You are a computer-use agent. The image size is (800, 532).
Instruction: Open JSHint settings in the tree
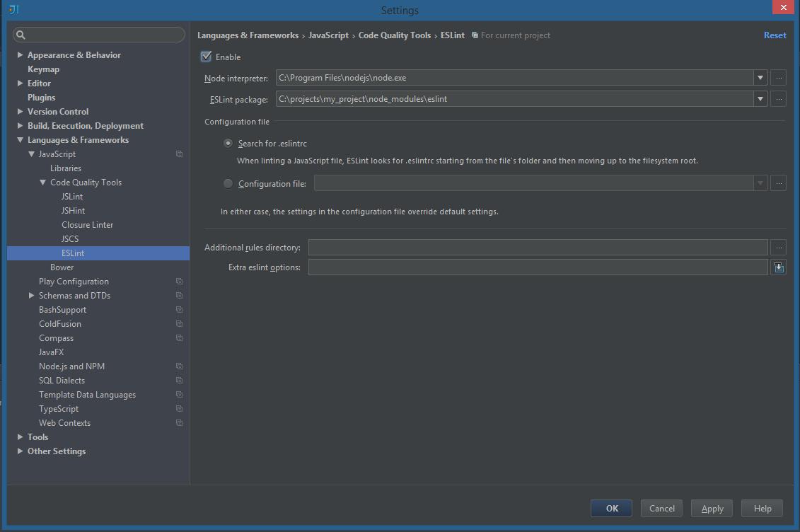coord(73,211)
